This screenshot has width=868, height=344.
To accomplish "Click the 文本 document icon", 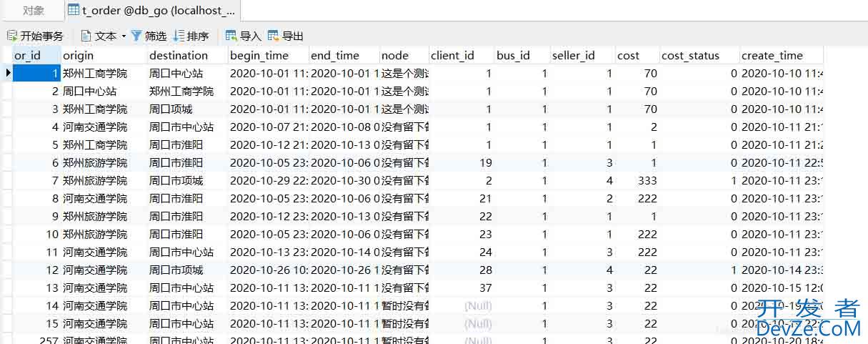I will (86, 36).
